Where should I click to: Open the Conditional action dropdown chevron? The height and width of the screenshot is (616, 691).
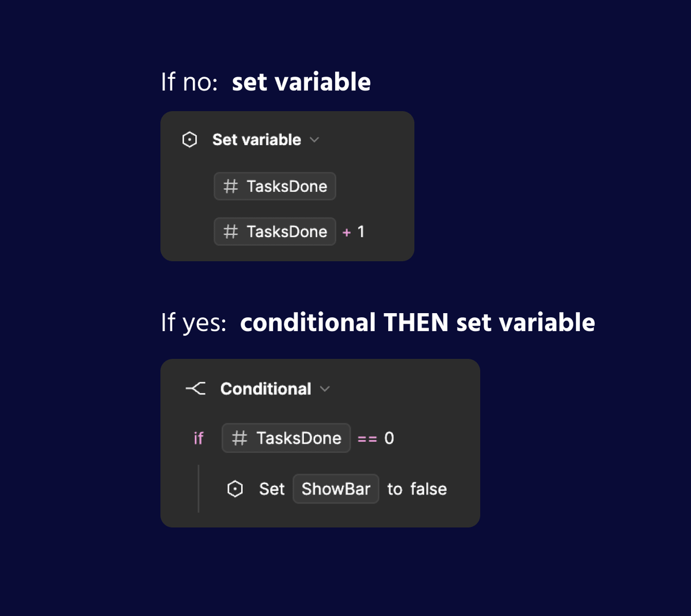[325, 389]
